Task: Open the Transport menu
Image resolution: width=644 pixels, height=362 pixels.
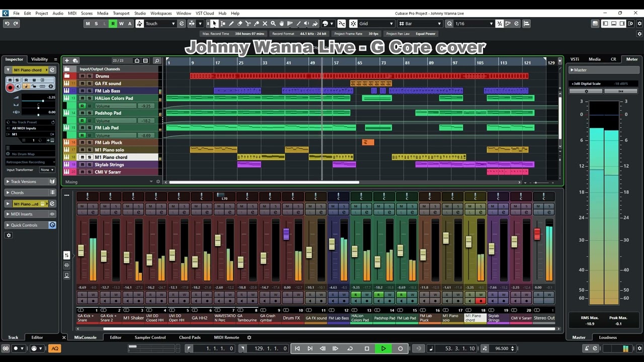Action: (x=121, y=13)
